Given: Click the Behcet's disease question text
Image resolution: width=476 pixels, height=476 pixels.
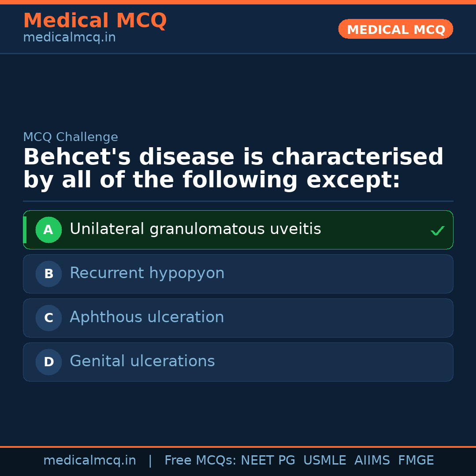Looking at the screenshot, I should coord(233,169).
